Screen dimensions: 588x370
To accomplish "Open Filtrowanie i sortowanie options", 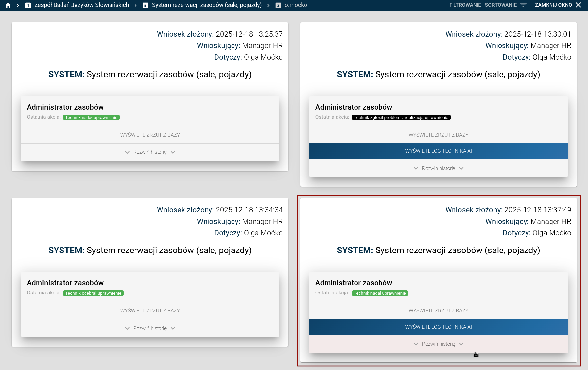I will (483, 5).
